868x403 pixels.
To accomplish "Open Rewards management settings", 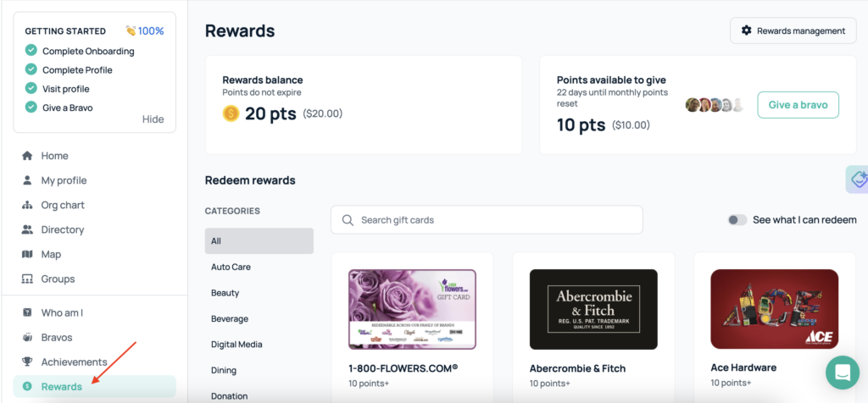I will click(793, 30).
